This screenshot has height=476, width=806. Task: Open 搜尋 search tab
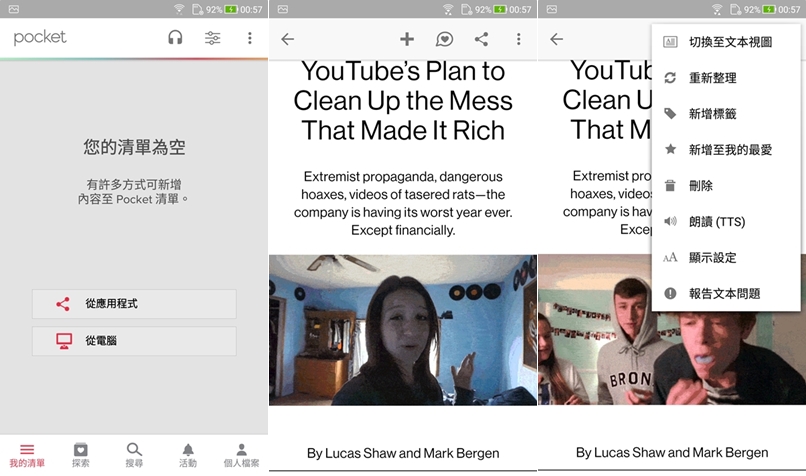134,455
